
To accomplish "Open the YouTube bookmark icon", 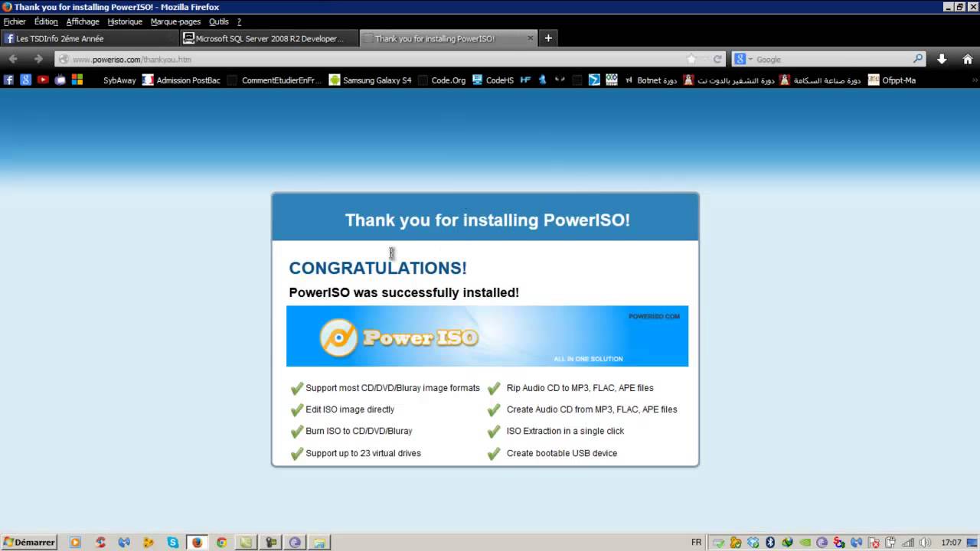I will pyautogui.click(x=43, y=80).
